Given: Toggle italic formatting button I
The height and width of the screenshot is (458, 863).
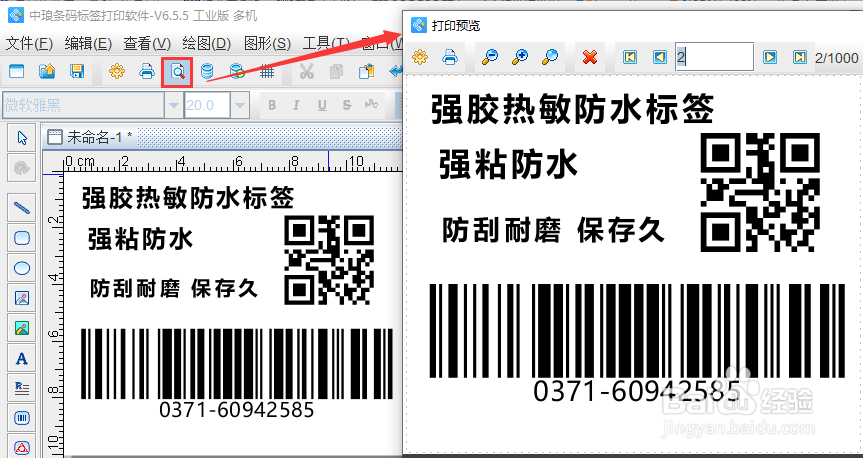Looking at the screenshot, I should [297, 105].
